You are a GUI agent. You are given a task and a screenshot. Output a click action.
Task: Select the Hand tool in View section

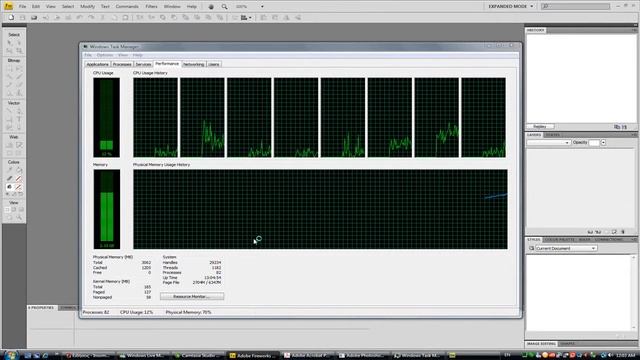tap(9, 218)
